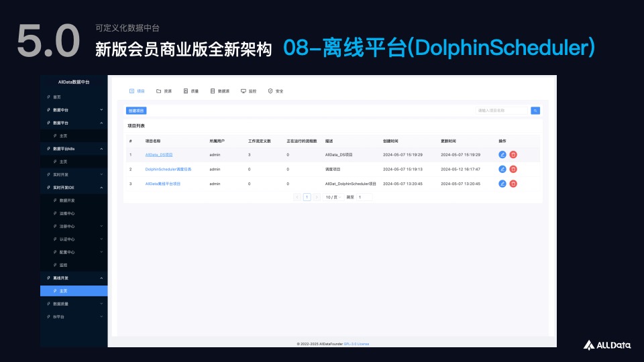Open the 监控 tab with monitor icon

pyautogui.click(x=248, y=91)
